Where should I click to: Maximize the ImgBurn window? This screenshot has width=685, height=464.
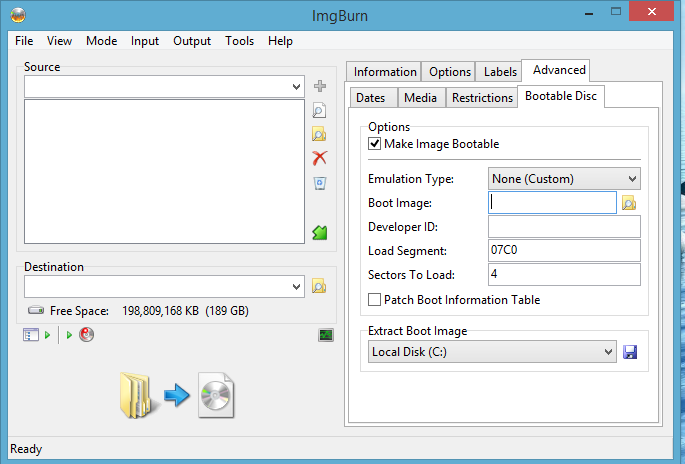(x=616, y=11)
